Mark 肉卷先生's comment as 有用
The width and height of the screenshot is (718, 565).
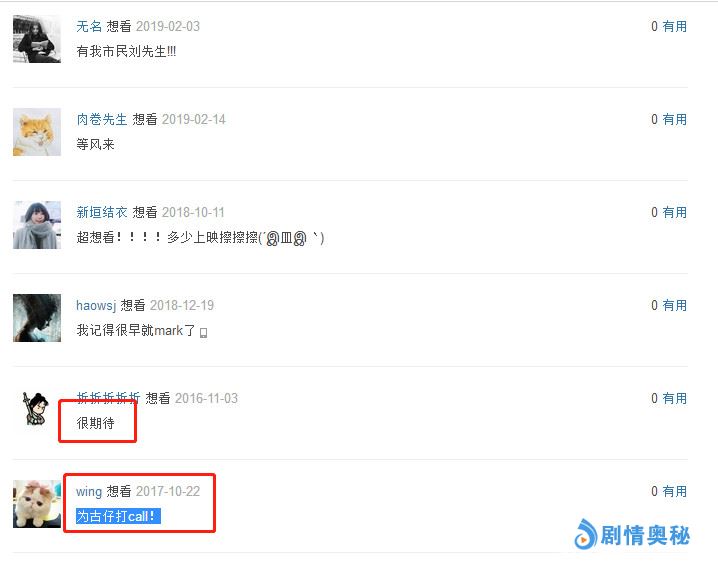point(674,120)
